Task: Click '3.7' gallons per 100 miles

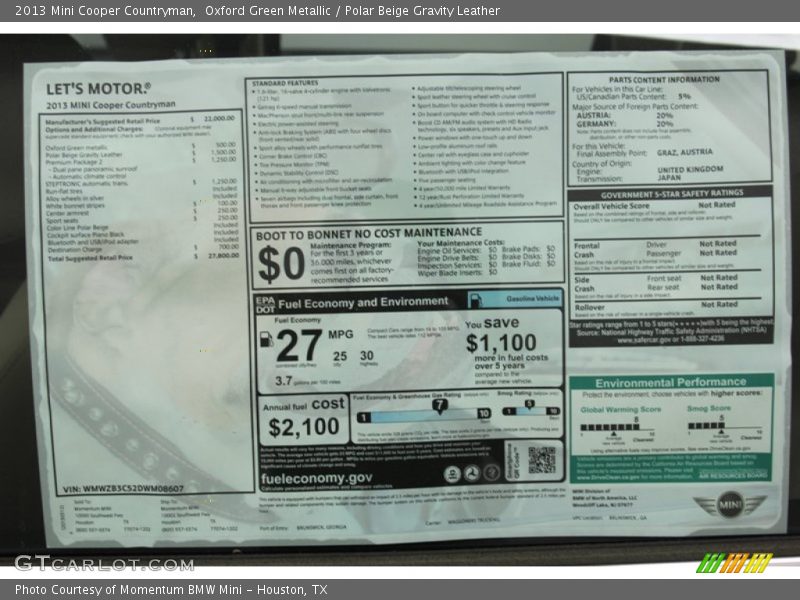Action: 284,381
